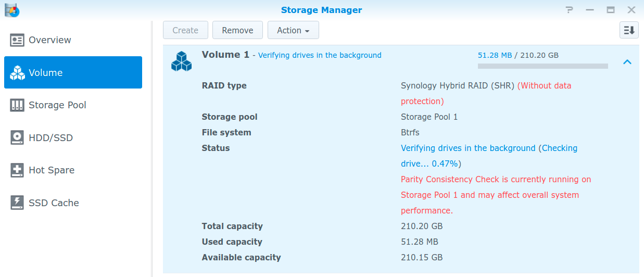Click the Used capacity '51.28 MB' value
This screenshot has height=277, width=644.
pos(419,242)
